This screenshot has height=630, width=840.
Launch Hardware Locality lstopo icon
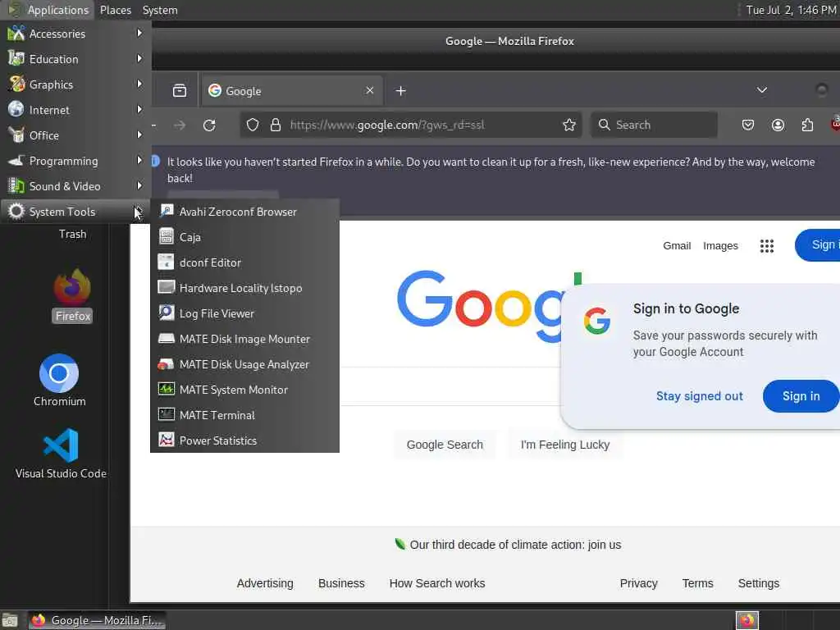(x=166, y=287)
